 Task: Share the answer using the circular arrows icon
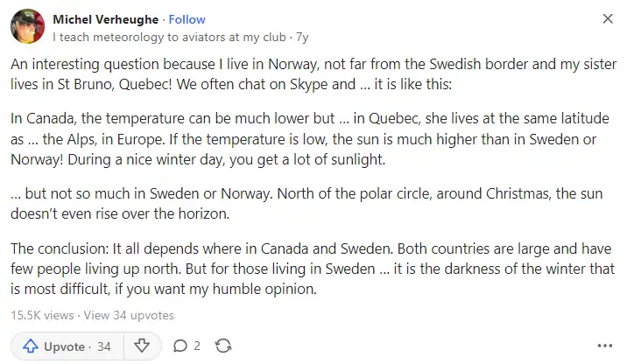223,346
